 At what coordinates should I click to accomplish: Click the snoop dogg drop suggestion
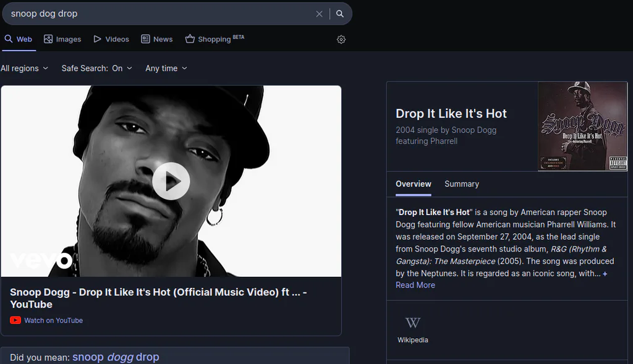coord(116,357)
